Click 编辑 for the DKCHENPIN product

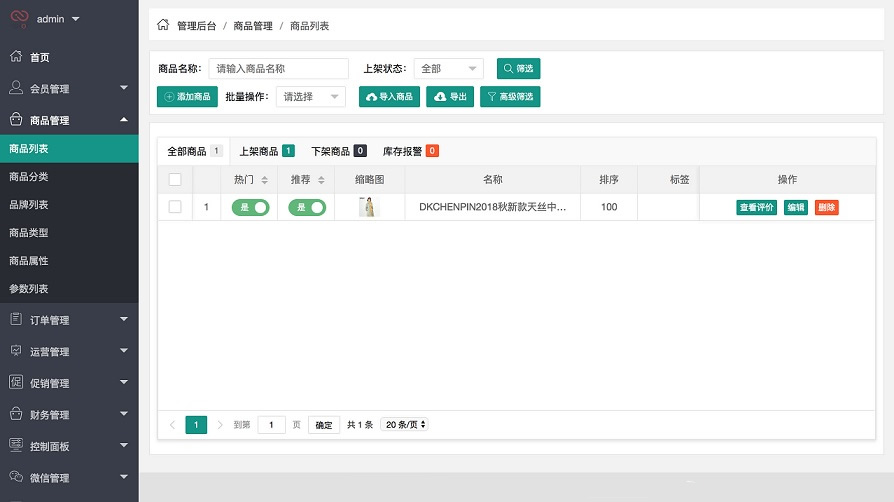click(796, 207)
